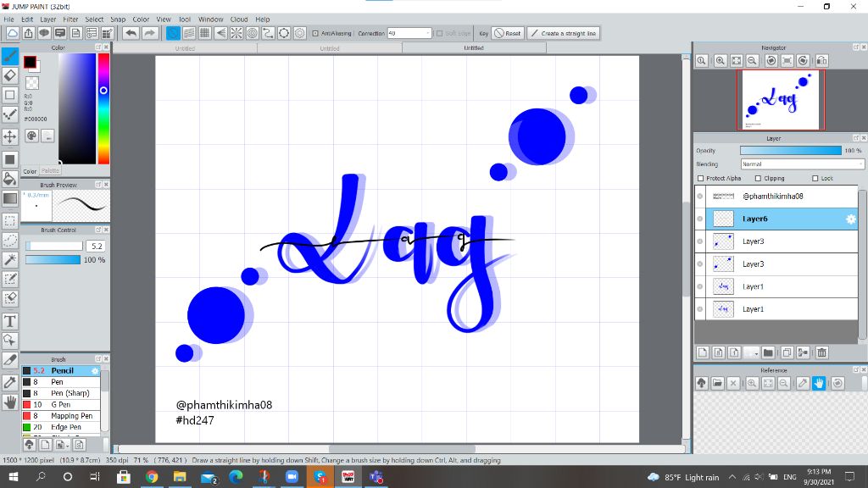Image resolution: width=868 pixels, height=488 pixels.
Task: Enable the Protect Alpha checkbox
Action: tap(701, 178)
